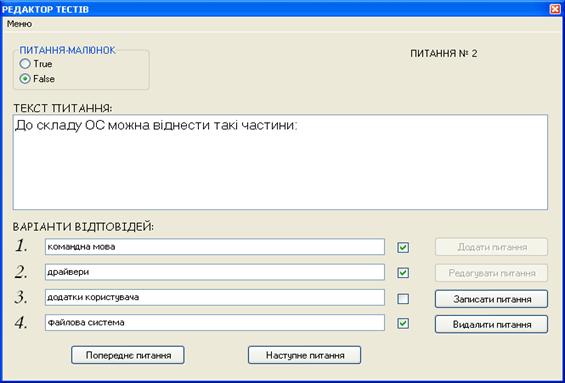Open the Меню menu
The height and width of the screenshot is (383, 565).
19,24
